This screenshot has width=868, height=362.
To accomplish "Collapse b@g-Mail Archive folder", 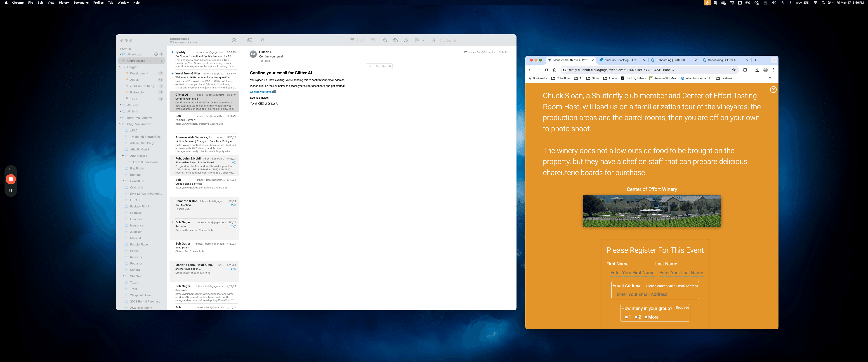I will point(120,124).
